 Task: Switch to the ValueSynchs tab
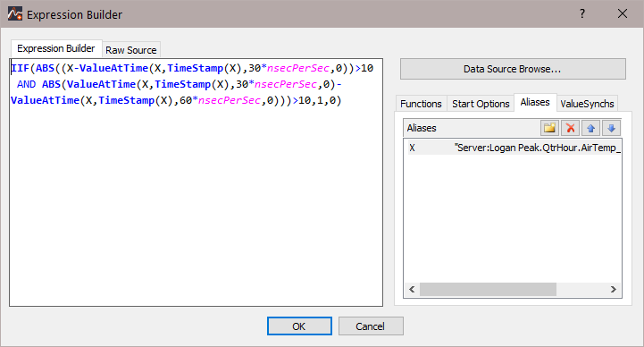[587, 104]
